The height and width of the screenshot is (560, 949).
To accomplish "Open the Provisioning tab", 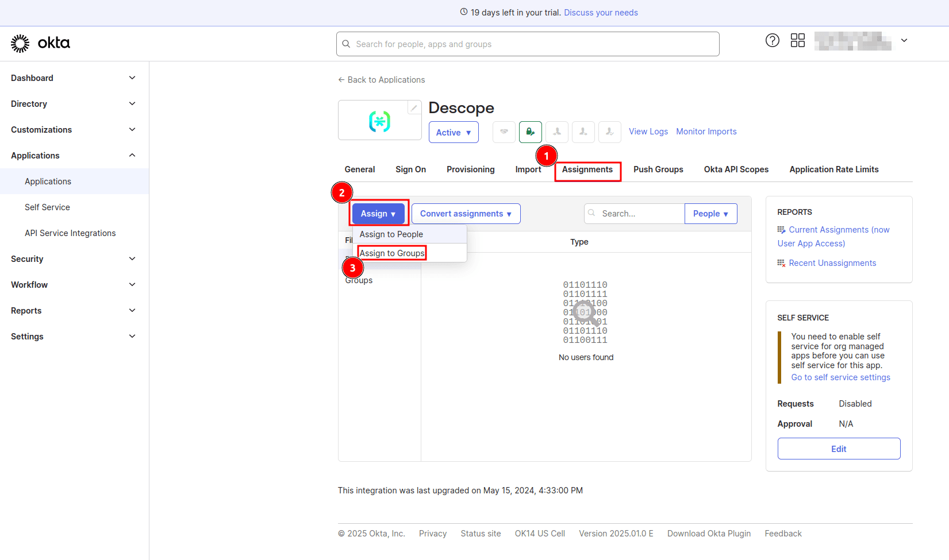I will (470, 169).
